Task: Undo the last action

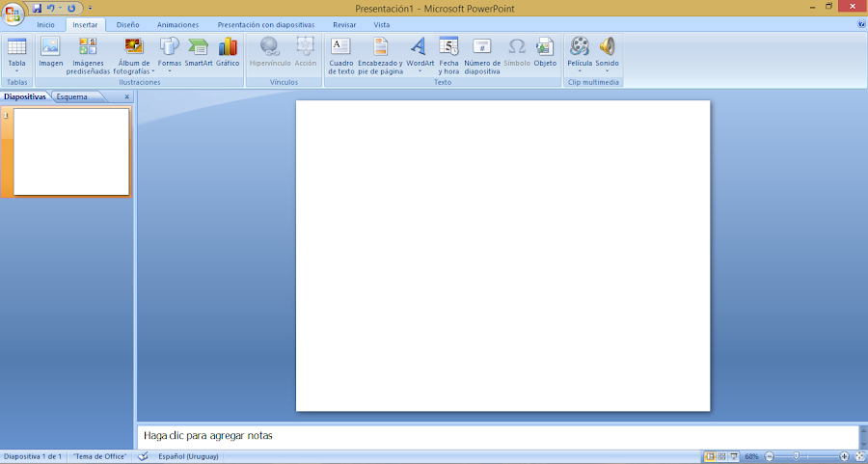Action: [50, 9]
